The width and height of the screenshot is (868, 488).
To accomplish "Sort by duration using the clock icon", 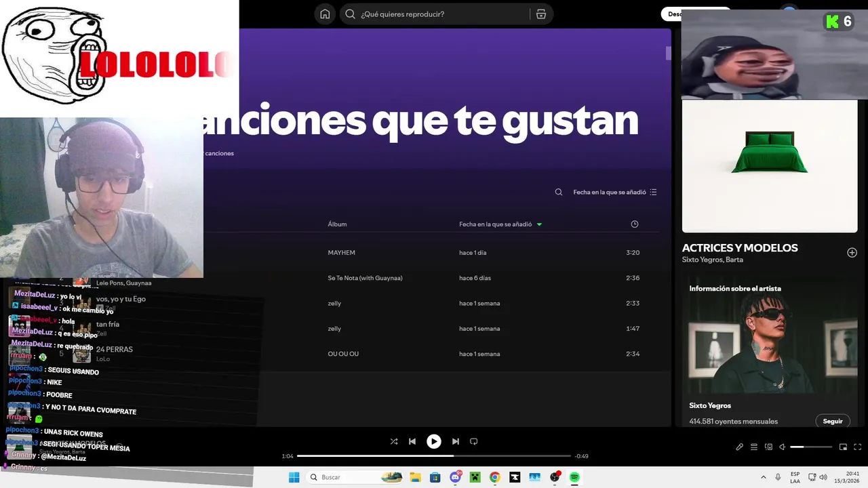I will (x=635, y=224).
